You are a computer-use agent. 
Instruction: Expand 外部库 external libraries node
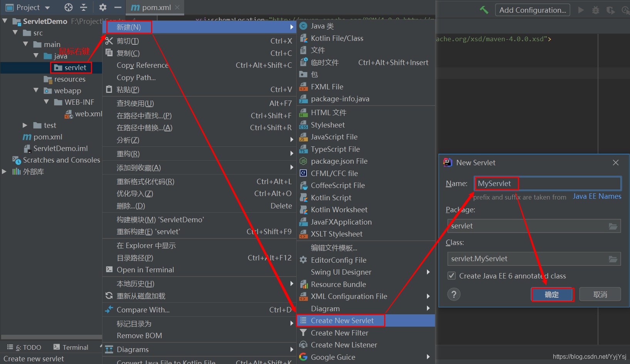tap(5, 171)
